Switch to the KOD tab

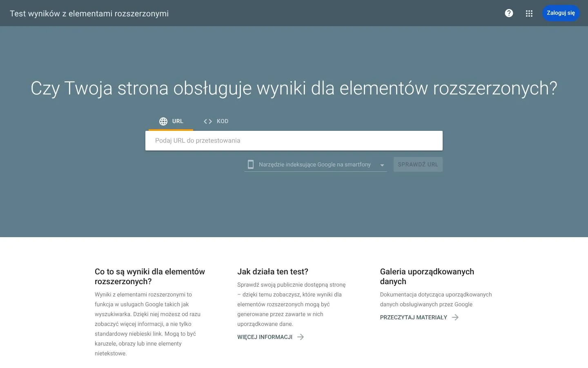[216, 121]
